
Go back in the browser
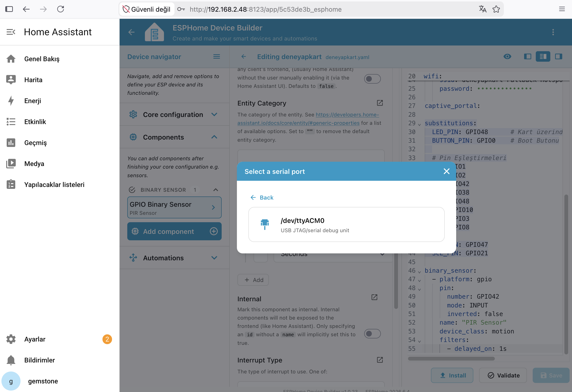tap(26, 9)
